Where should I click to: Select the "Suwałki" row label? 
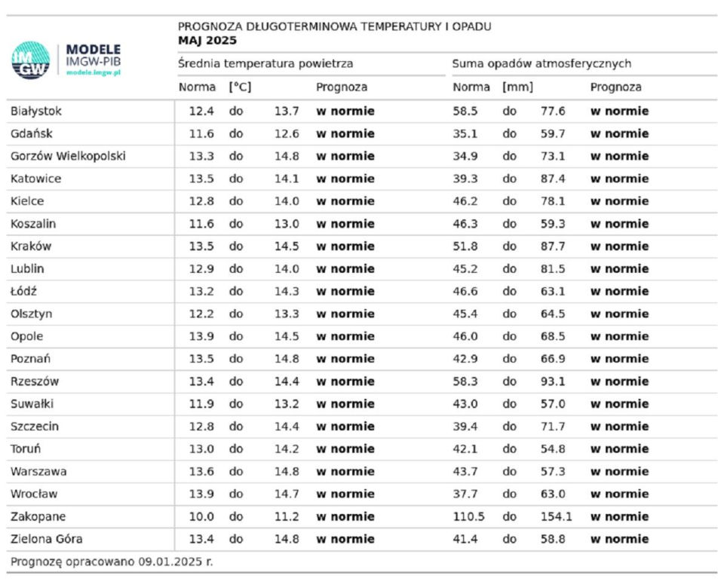(x=32, y=404)
